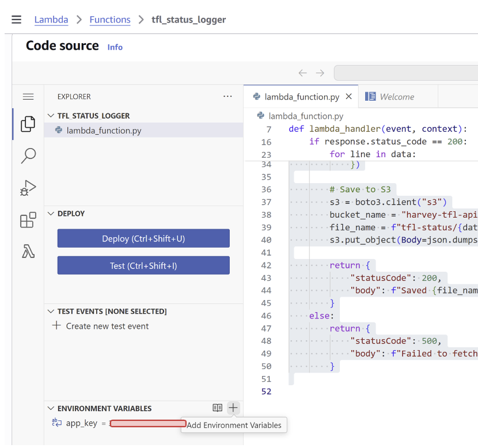Click "statusCode": 500 line
Image resolution: width=478 pixels, height=448 pixels.
click(396, 341)
